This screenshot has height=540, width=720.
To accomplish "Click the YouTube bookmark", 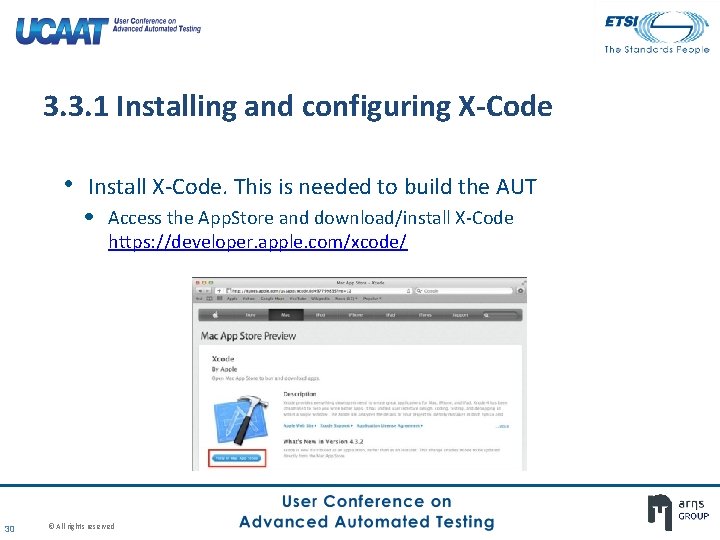I will pos(298,298).
